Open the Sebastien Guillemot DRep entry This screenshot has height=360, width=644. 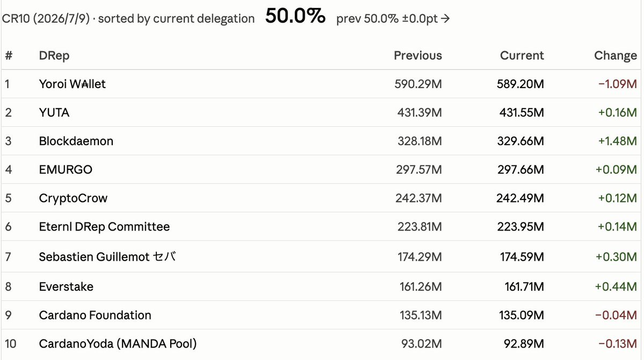(107, 257)
